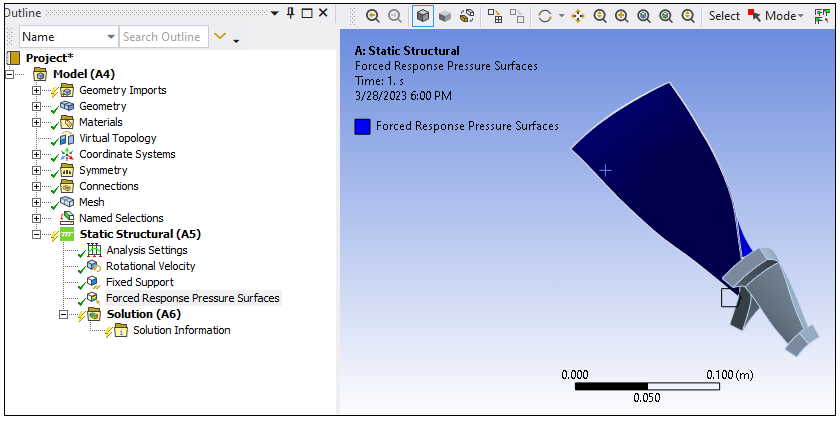Screen dimensions: 840x421
Task: Select Connections in the outline
Action: pyautogui.click(x=109, y=186)
